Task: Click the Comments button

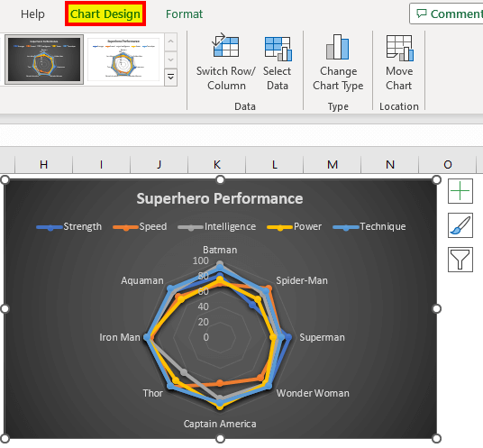Action: [x=447, y=14]
